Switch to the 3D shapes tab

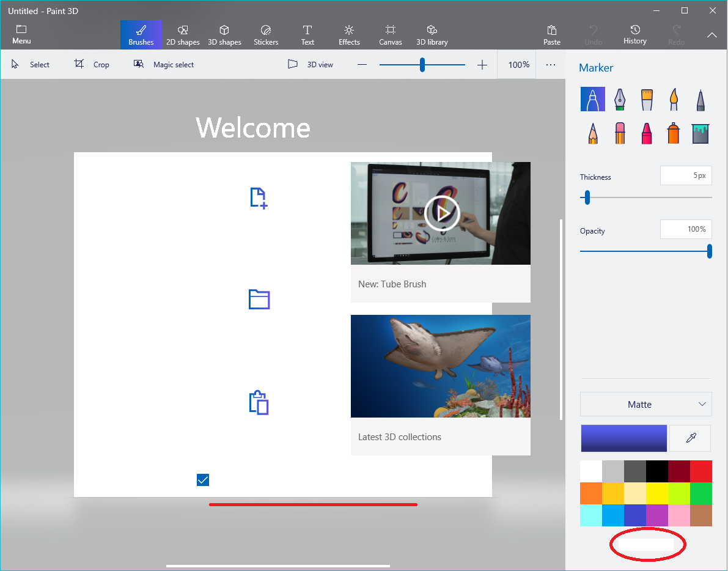[224, 35]
